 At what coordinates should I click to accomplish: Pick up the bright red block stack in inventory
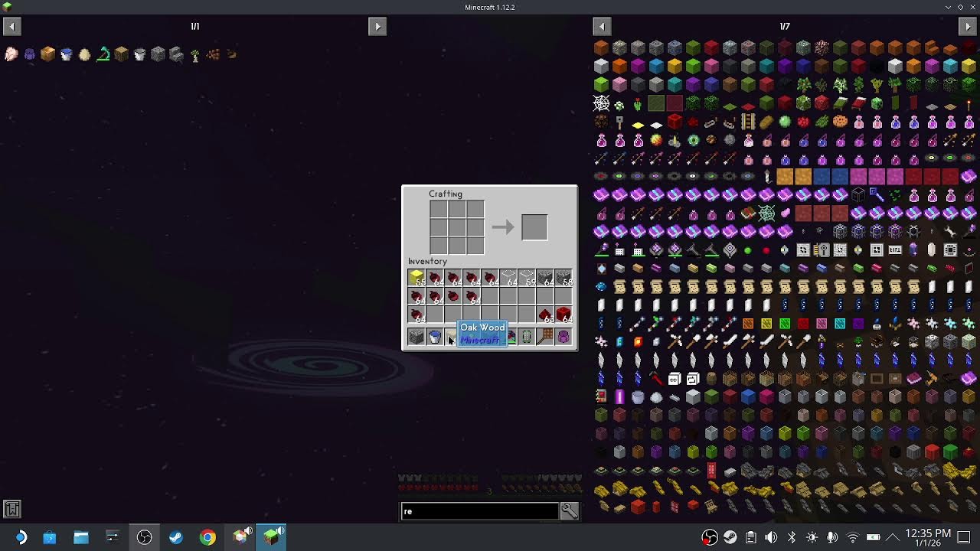[563, 315]
